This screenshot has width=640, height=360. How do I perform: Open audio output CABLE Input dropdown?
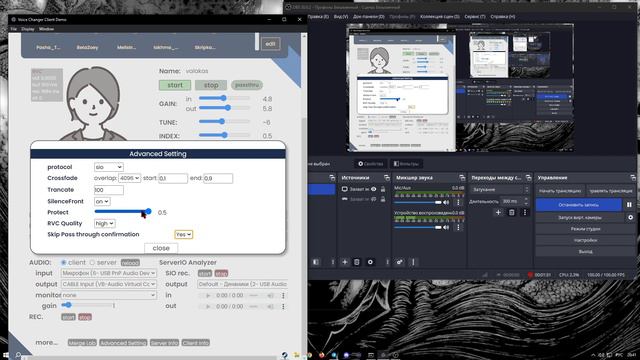pos(109,284)
